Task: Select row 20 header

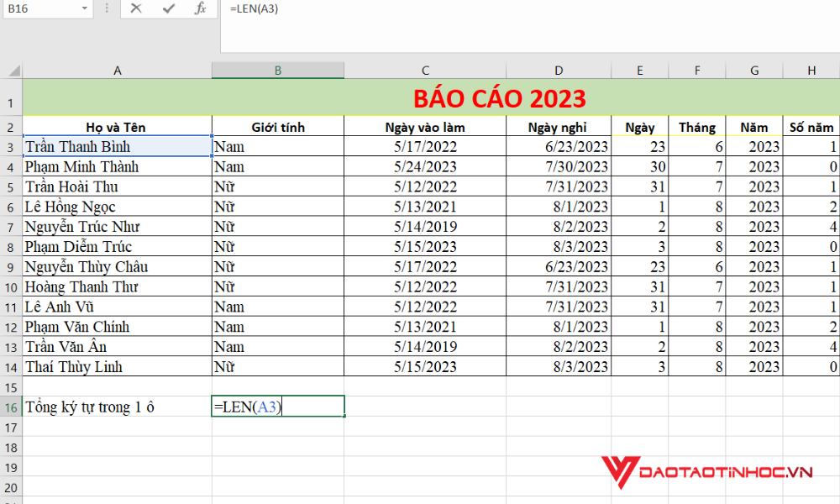Action: [11, 487]
